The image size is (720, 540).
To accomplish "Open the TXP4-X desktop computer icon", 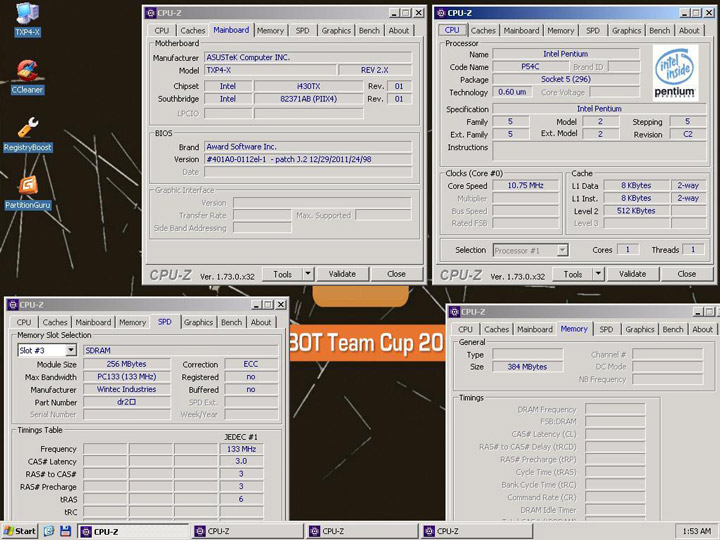I will [x=27, y=19].
